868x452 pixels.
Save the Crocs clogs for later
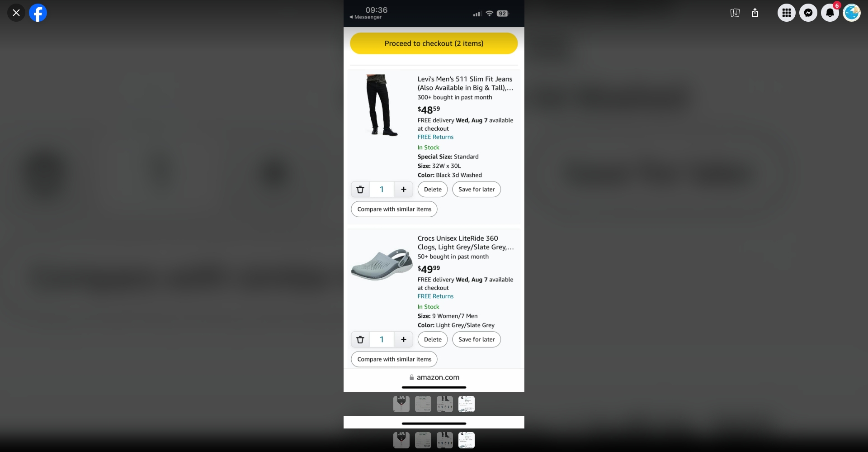tap(476, 339)
